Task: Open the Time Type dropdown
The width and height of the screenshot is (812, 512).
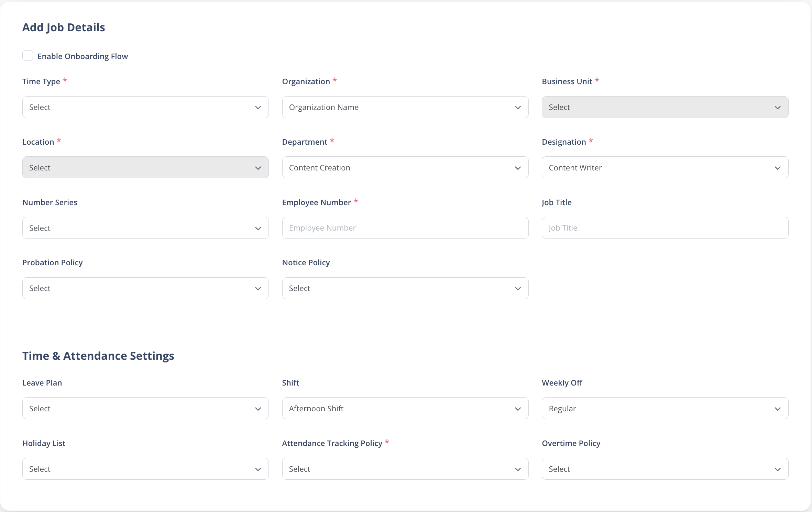Action: click(x=145, y=107)
